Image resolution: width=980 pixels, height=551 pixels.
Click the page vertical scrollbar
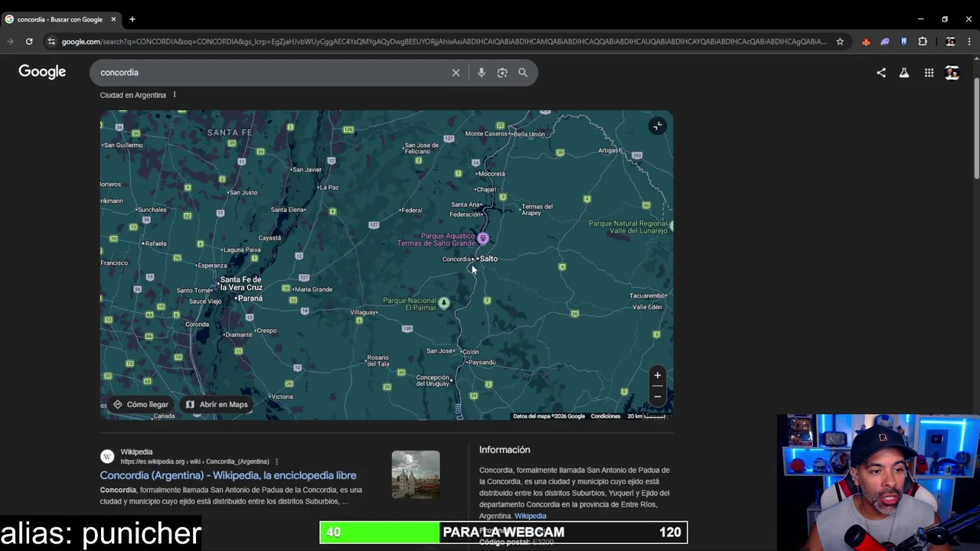point(975,130)
